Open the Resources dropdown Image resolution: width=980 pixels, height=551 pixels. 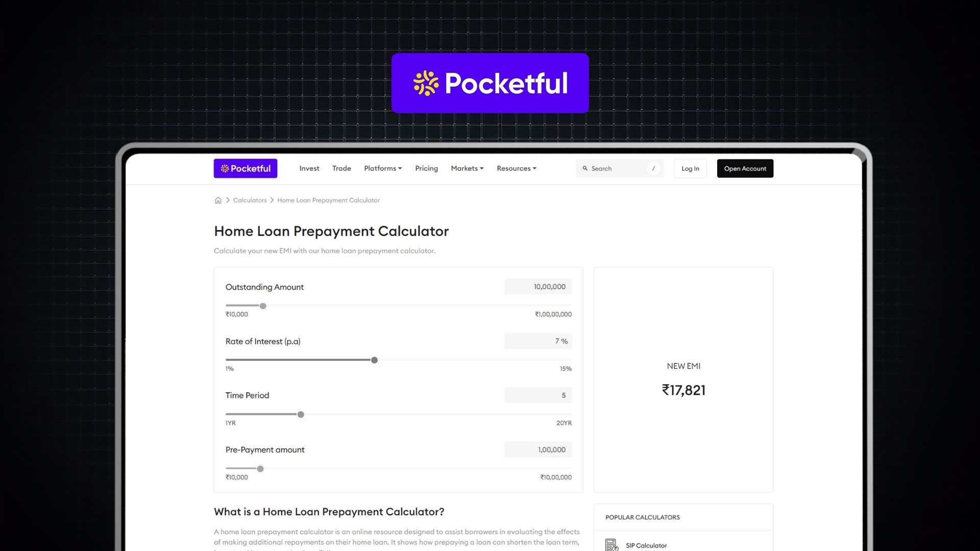[x=516, y=168]
